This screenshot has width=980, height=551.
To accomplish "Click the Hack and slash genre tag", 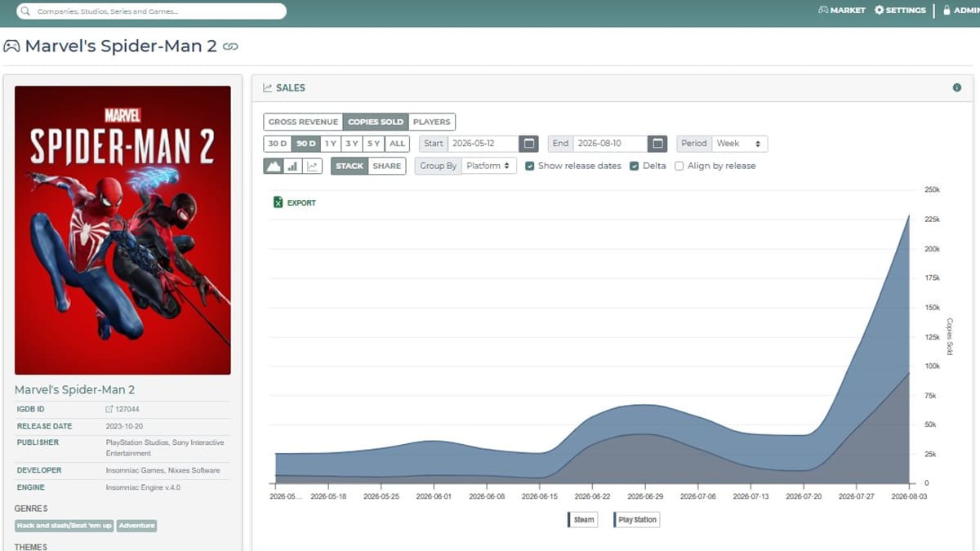I will (x=65, y=526).
